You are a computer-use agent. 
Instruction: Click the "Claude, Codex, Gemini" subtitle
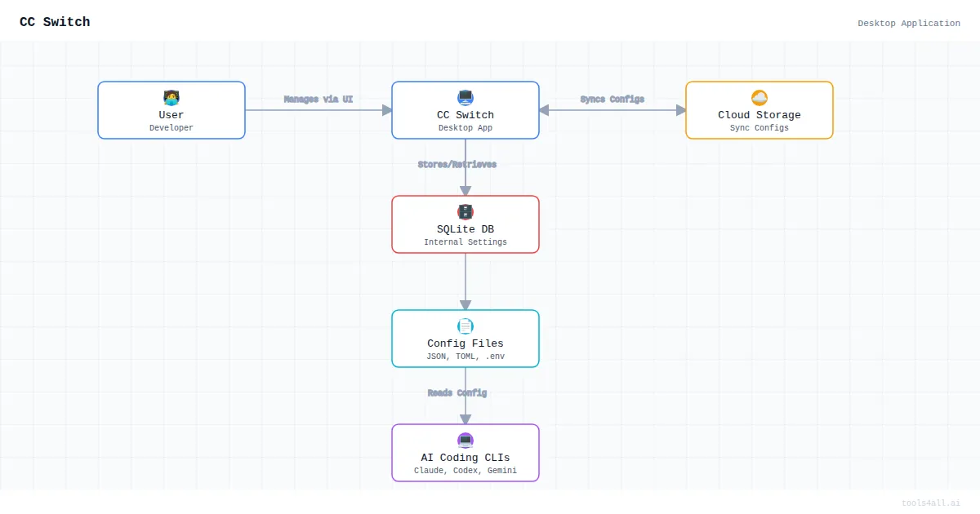coord(465,471)
